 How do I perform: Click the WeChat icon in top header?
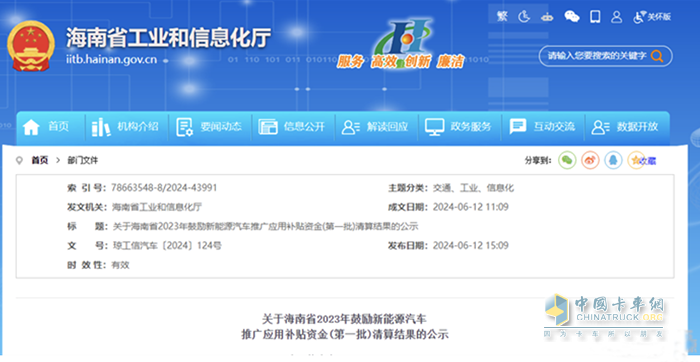(571, 17)
